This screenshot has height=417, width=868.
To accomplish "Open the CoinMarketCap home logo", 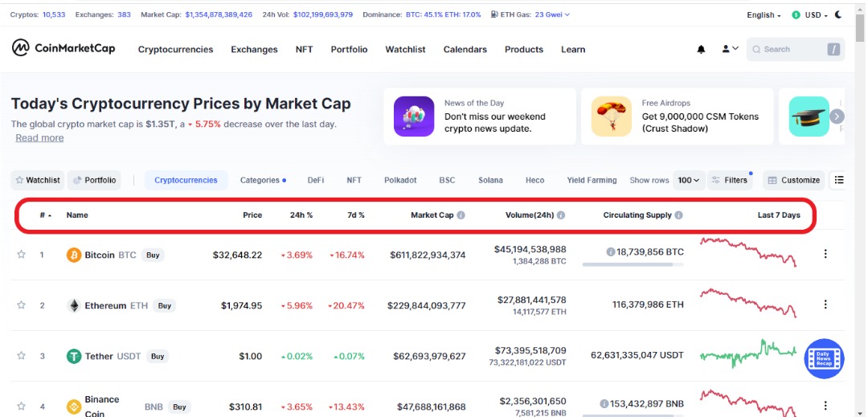I will coord(63,48).
